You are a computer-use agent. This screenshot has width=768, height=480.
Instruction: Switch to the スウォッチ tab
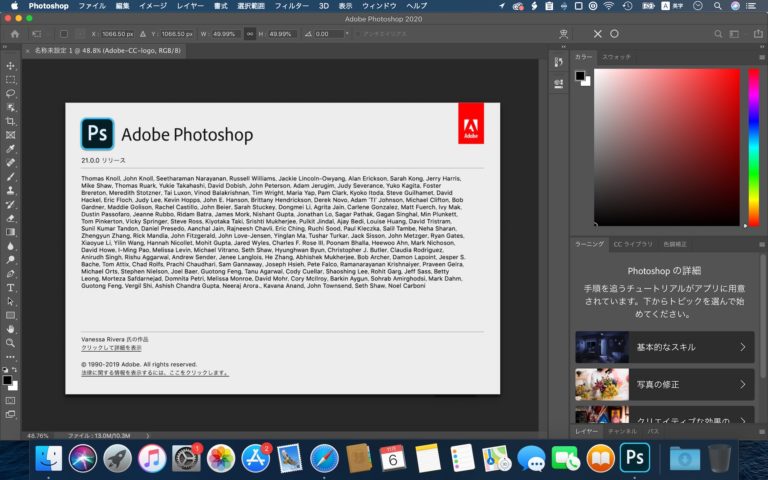[x=616, y=57]
